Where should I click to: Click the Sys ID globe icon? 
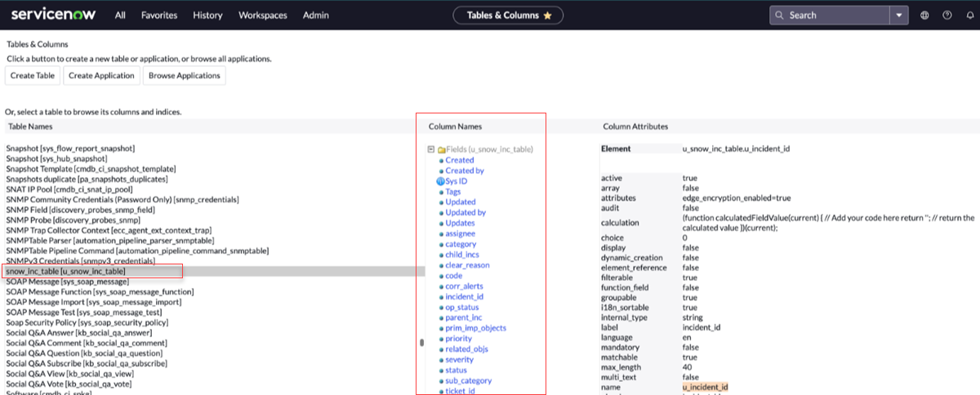(441, 181)
